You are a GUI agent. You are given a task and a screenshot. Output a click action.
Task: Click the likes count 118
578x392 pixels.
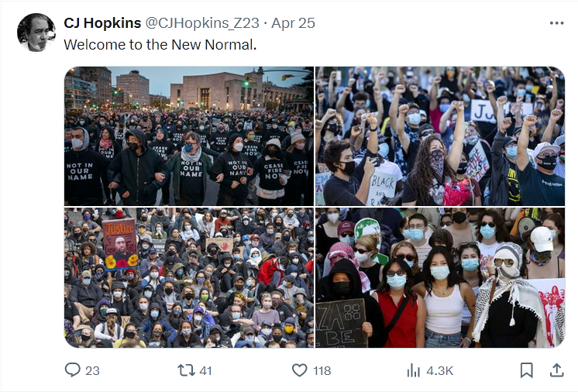pyautogui.click(x=322, y=370)
